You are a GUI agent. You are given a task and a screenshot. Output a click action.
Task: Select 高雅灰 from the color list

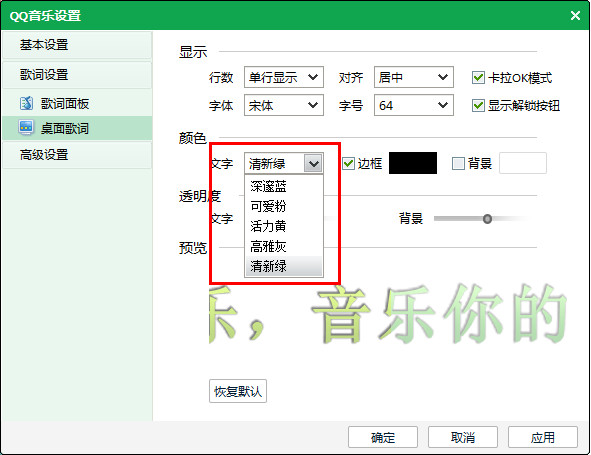(x=284, y=246)
